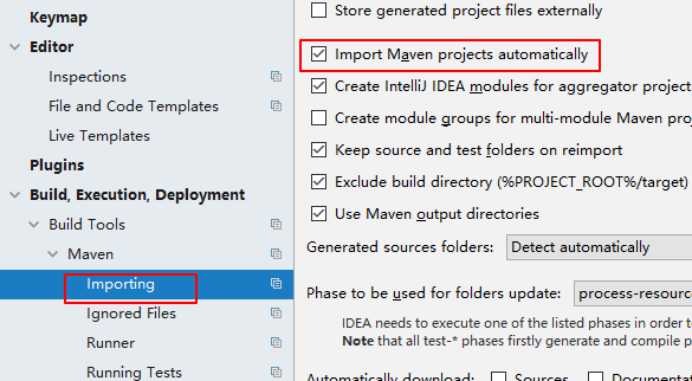The height and width of the screenshot is (381, 692).
Task: Click the project-level icon beside Runner
Action: click(276, 343)
